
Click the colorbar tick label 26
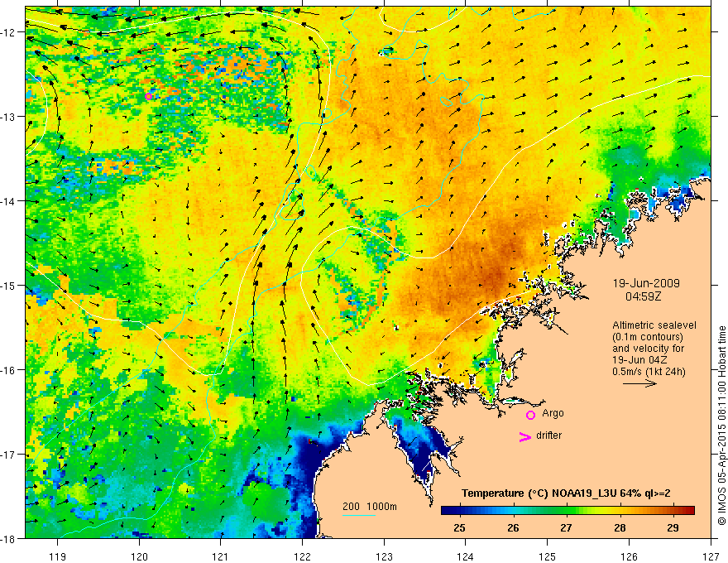click(513, 527)
